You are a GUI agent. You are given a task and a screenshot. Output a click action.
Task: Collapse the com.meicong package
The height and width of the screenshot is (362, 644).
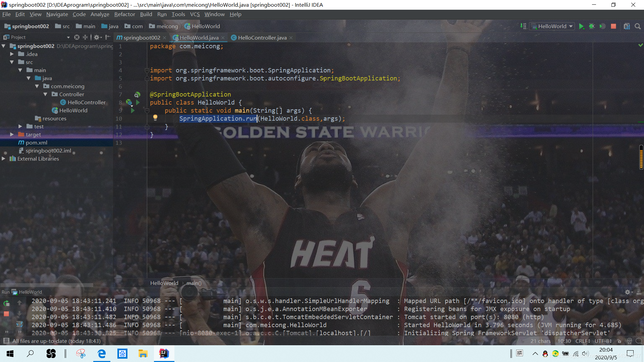37,86
